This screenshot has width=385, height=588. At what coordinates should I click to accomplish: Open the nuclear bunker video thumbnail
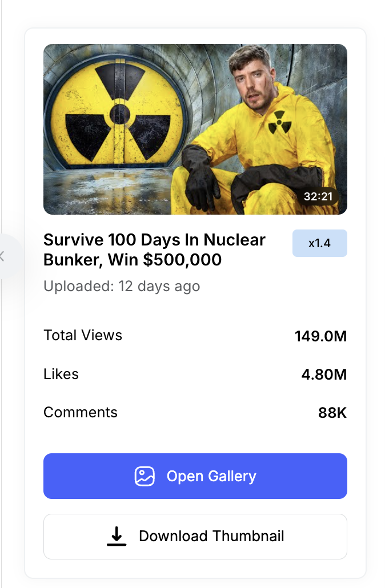pyautogui.click(x=195, y=129)
